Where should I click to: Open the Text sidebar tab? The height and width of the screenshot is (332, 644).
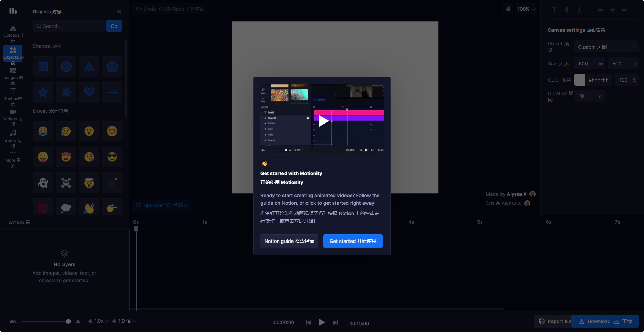pos(13,97)
